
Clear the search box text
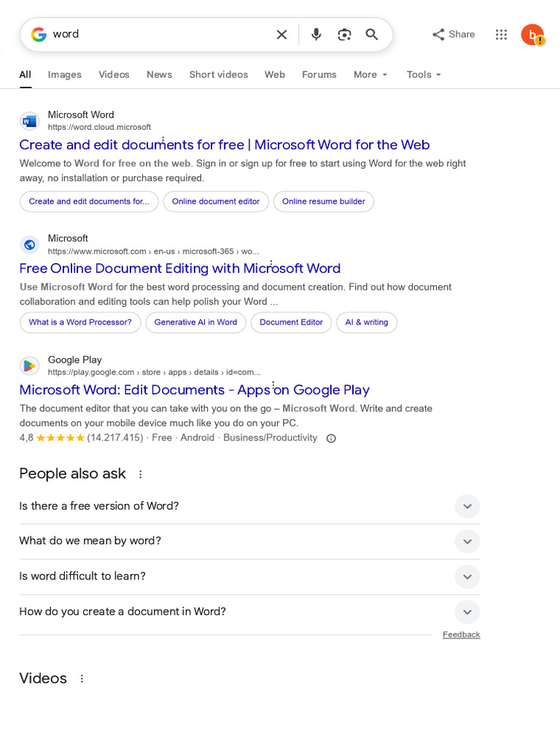pyautogui.click(x=281, y=34)
